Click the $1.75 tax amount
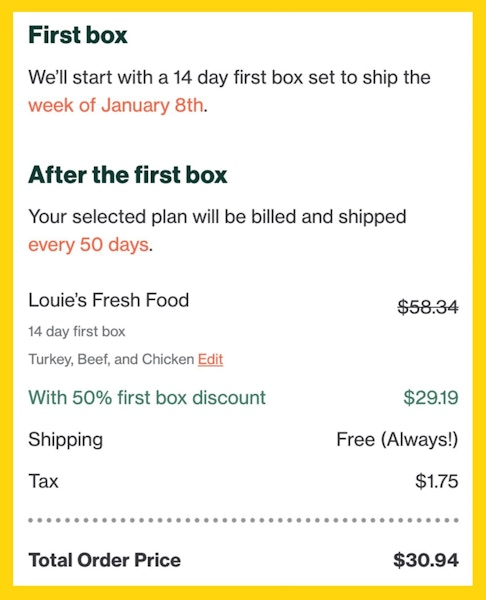486x600 pixels. click(x=437, y=481)
